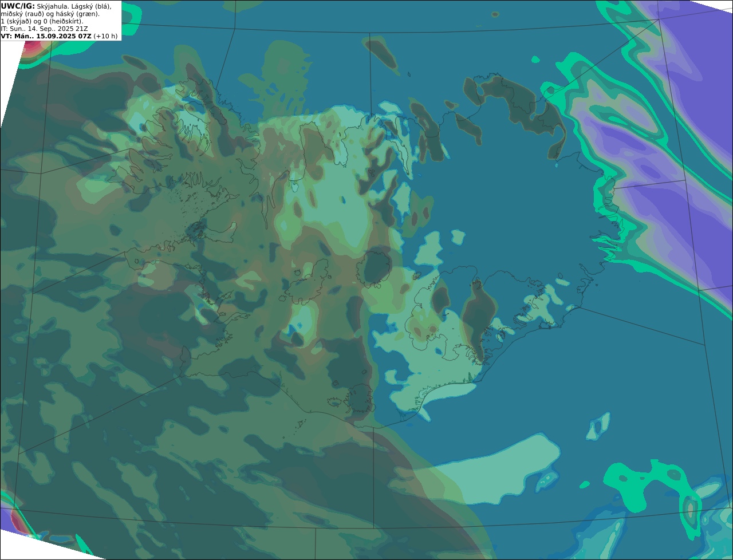Click the 'miðský (rauð) og háský (græn).' line

coord(50,14)
